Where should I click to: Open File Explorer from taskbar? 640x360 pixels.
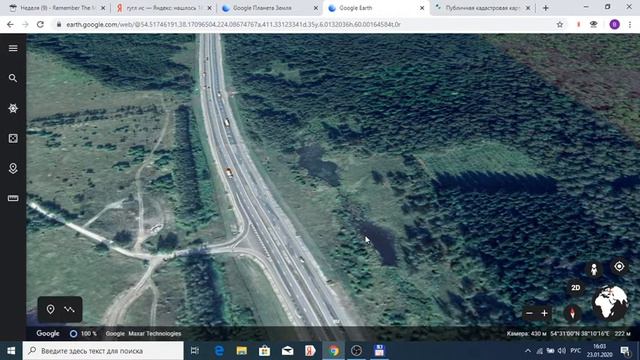pos(242,351)
